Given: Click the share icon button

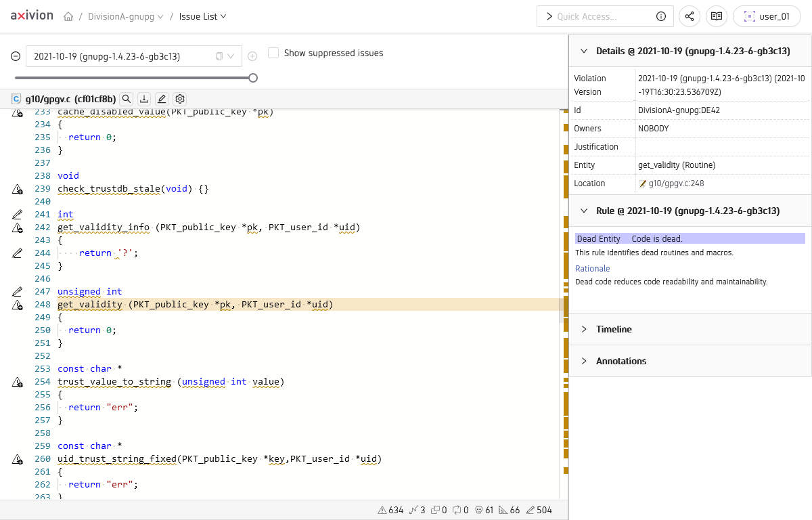Looking at the screenshot, I should (x=690, y=16).
